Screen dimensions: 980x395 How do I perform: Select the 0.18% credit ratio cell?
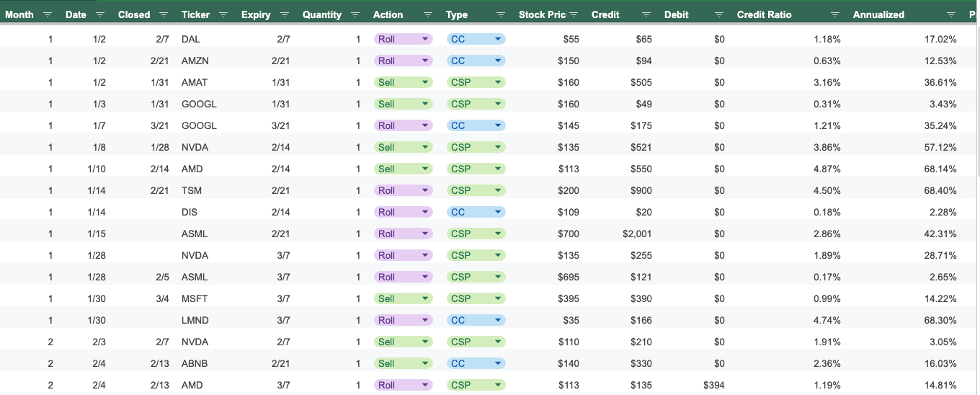(x=827, y=212)
